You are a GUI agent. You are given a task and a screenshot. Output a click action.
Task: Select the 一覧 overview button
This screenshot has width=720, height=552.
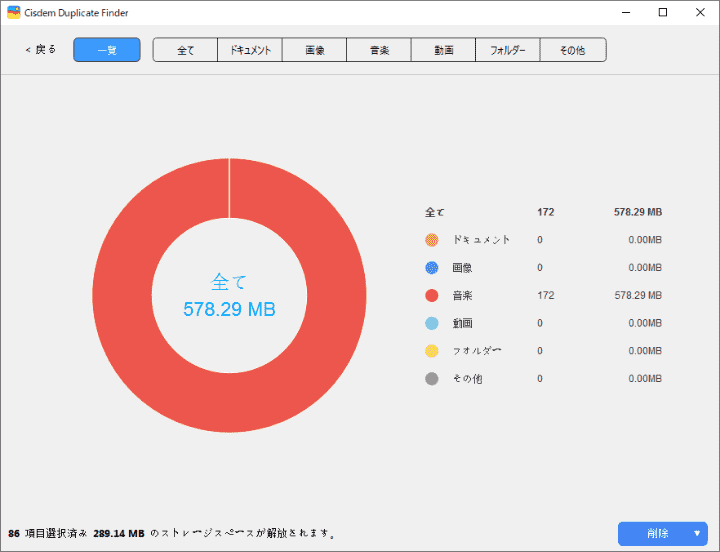(107, 50)
